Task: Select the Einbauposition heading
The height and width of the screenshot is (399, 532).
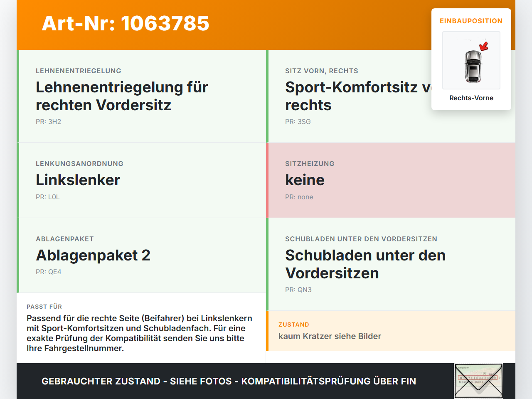Action: [x=471, y=21]
